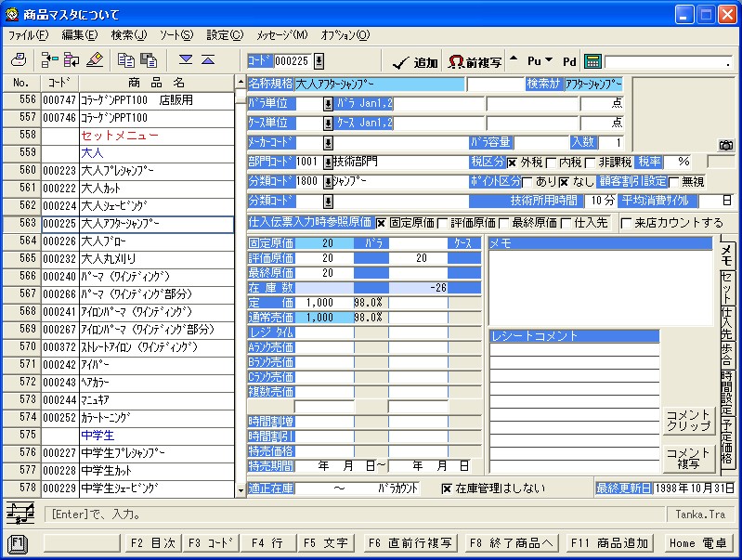Open the 部門コード 1001 dropdown arrow
This screenshot has height=560, width=742.
click(x=328, y=163)
